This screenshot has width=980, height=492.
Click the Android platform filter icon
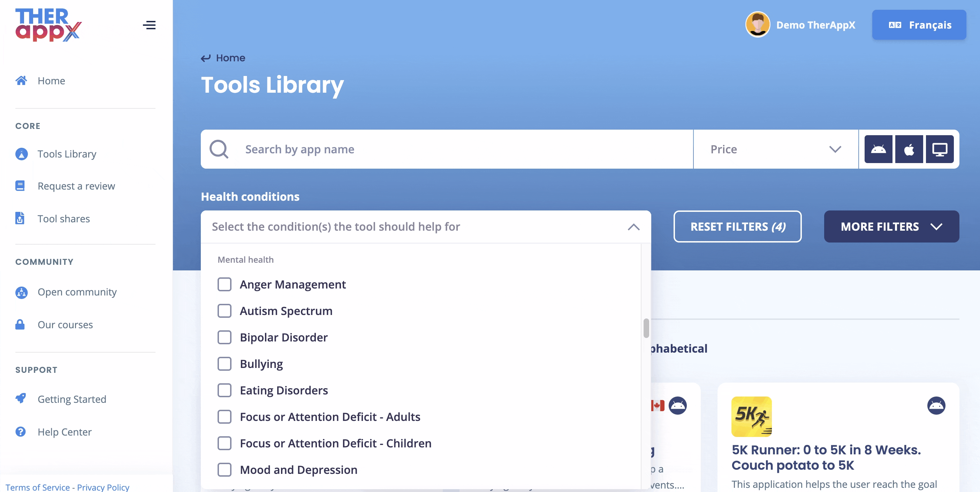[878, 149]
